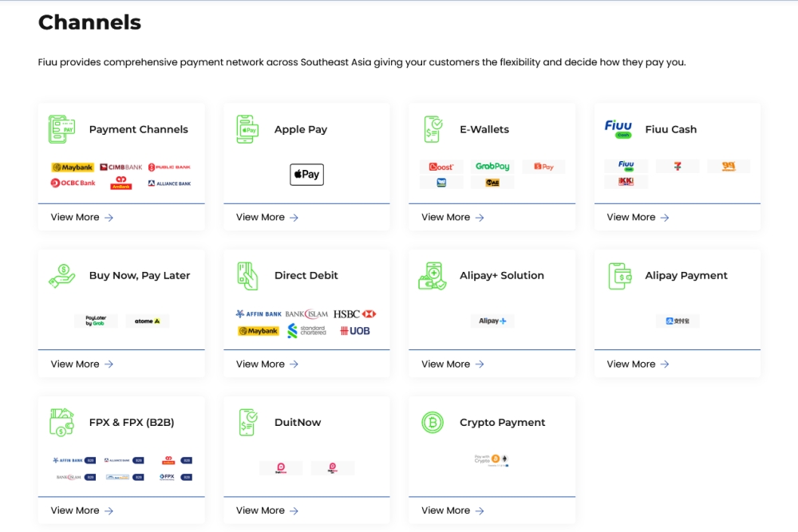Click the Boost e-wallet logo
798x532 pixels.
(x=441, y=167)
